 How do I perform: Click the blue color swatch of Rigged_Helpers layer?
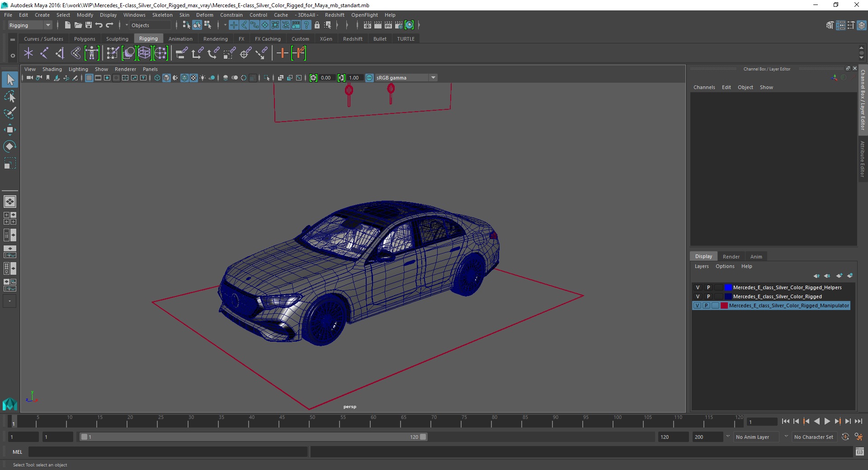[x=728, y=287]
